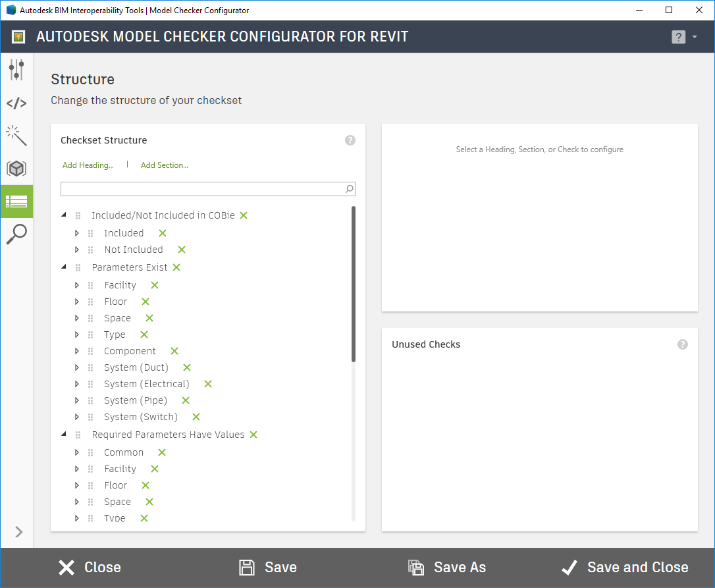Click drag handle of Parameters Exist heading
The width and height of the screenshot is (715, 588).
(78, 267)
